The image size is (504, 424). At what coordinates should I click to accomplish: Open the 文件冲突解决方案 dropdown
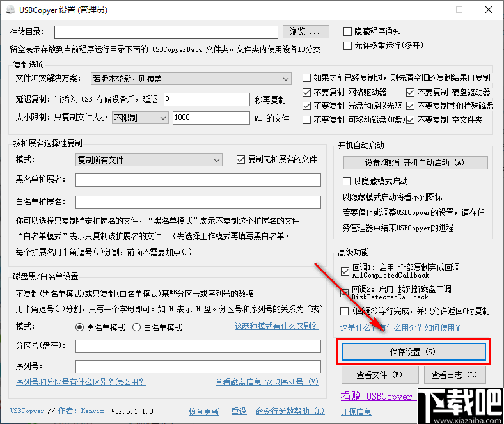click(x=191, y=79)
